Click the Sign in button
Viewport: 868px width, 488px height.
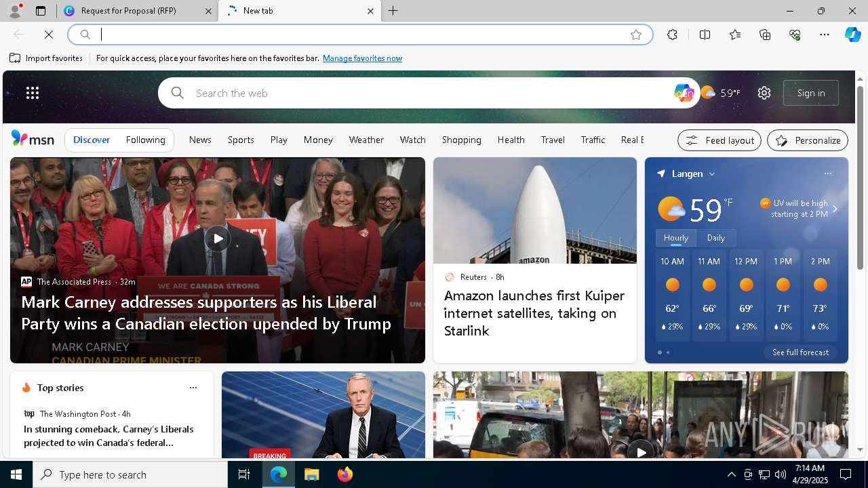[811, 93]
